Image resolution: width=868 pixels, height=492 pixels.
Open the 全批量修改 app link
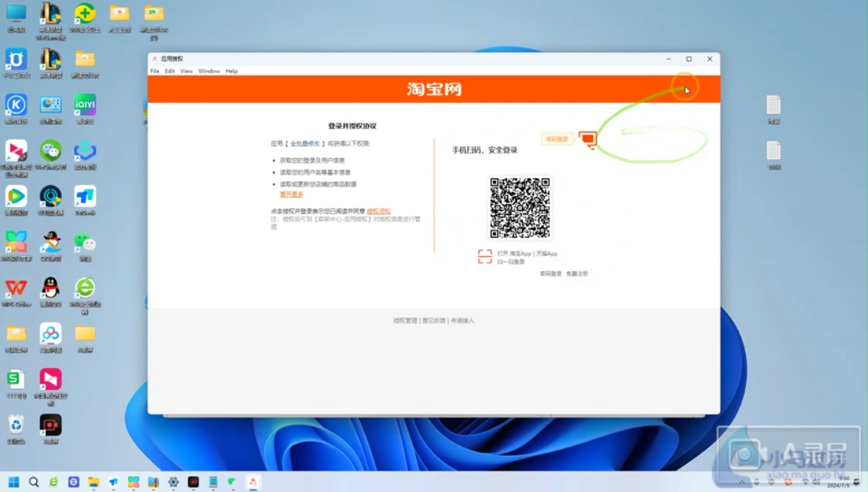[x=305, y=143]
